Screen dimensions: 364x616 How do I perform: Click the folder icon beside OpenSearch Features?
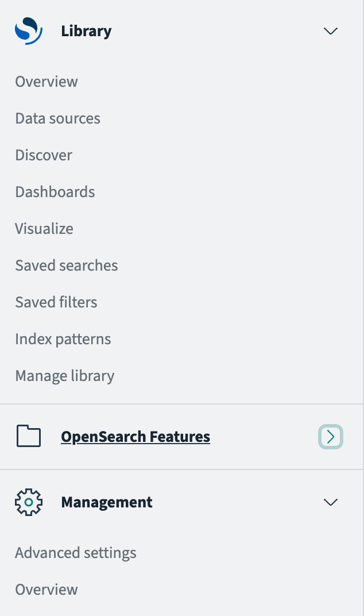28,436
